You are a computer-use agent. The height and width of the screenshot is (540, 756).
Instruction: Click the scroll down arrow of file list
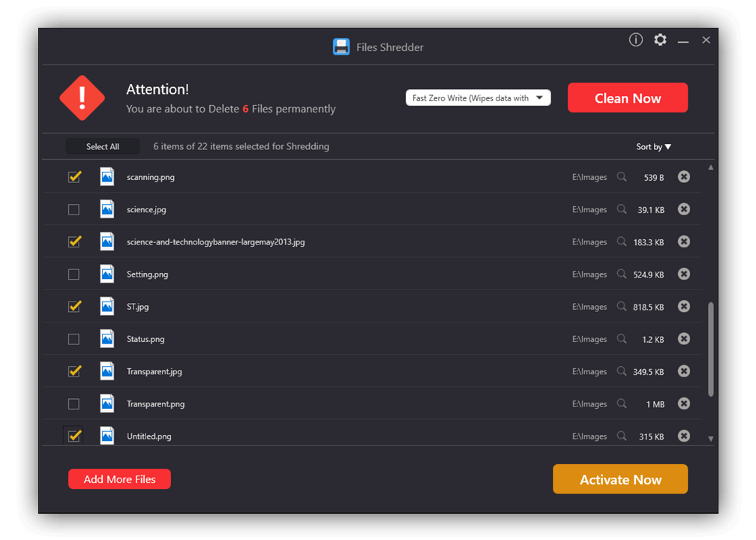[711, 439]
